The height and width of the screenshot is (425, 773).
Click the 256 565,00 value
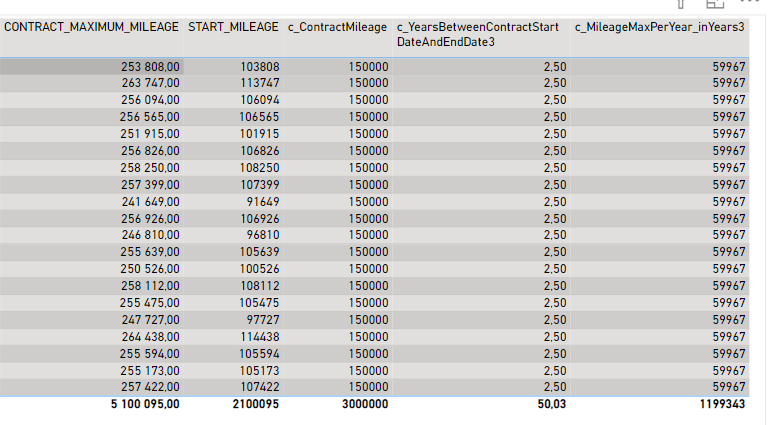150,117
